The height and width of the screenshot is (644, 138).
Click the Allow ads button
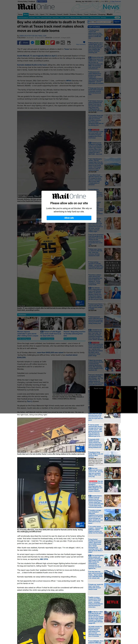click(69, 218)
